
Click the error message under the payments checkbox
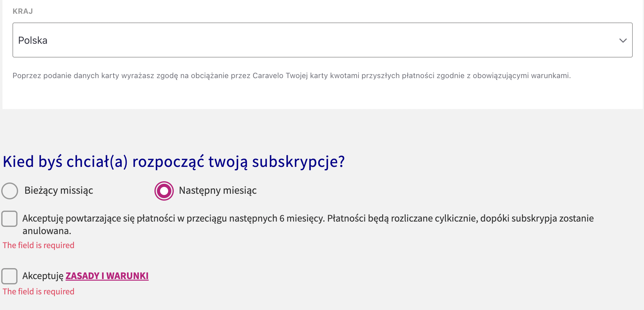(x=39, y=245)
